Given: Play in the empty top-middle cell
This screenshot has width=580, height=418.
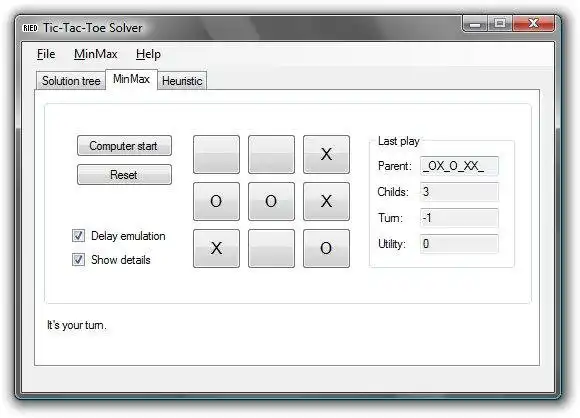Looking at the screenshot, I should [272, 154].
